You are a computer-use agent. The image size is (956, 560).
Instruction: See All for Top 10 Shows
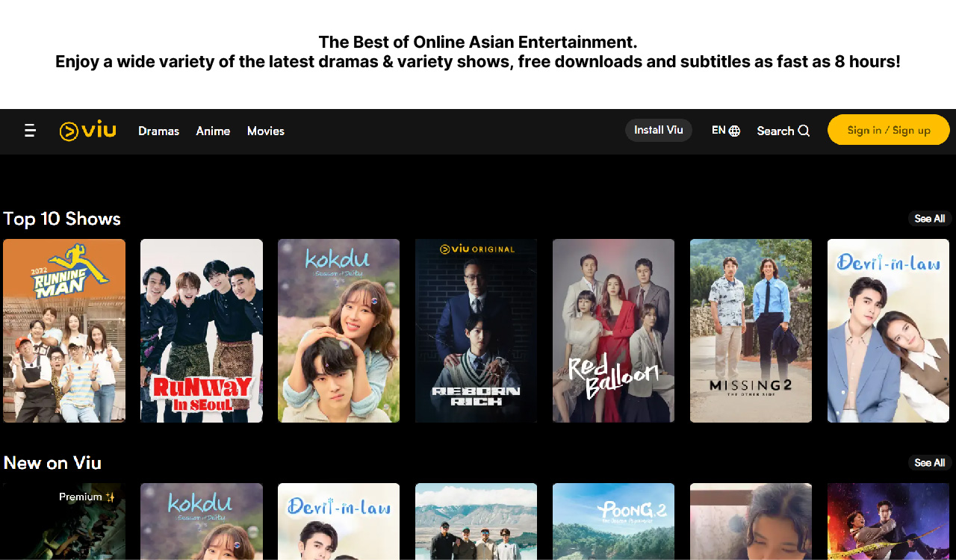(929, 219)
